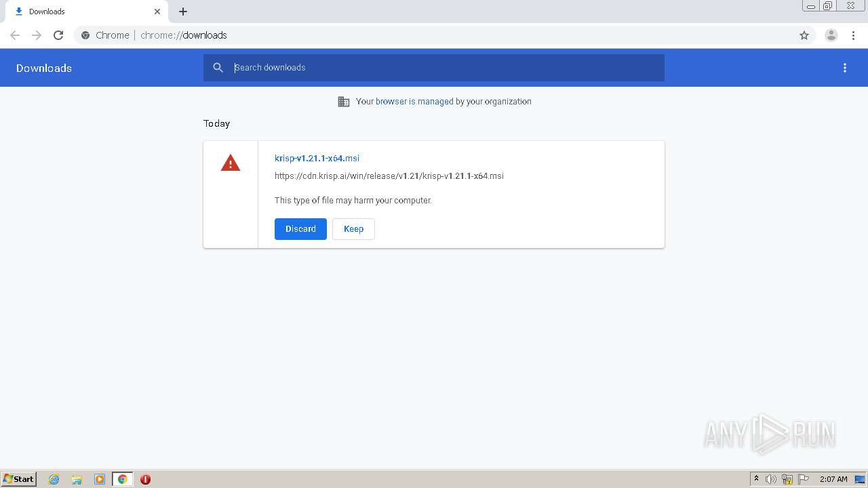The height and width of the screenshot is (488, 868).
Task: Bookmark this page with the star icon
Action: [804, 35]
